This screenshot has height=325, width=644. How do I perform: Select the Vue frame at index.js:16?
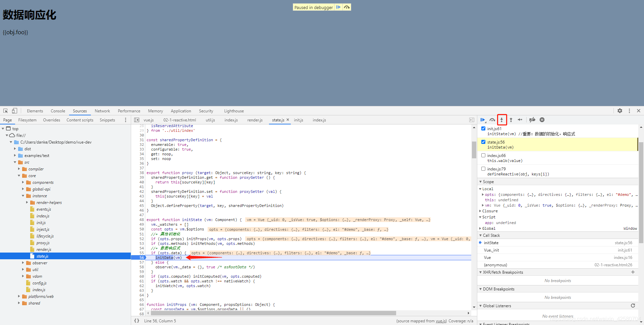(x=558, y=258)
